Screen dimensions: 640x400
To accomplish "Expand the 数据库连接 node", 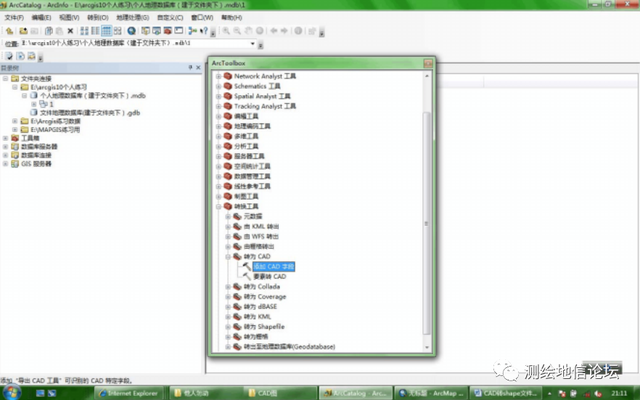I will (x=5, y=155).
